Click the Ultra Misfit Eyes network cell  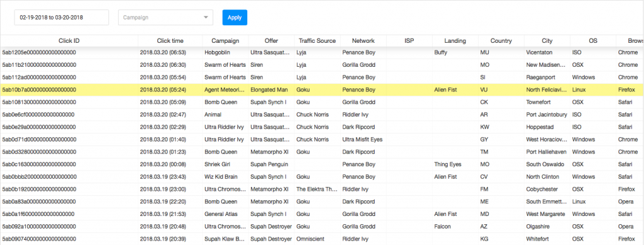pos(362,139)
